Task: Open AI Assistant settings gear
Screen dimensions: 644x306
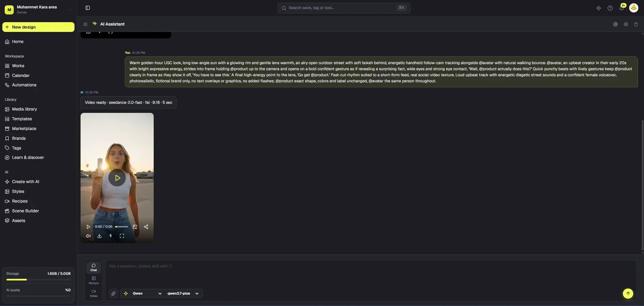Action: [626, 24]
